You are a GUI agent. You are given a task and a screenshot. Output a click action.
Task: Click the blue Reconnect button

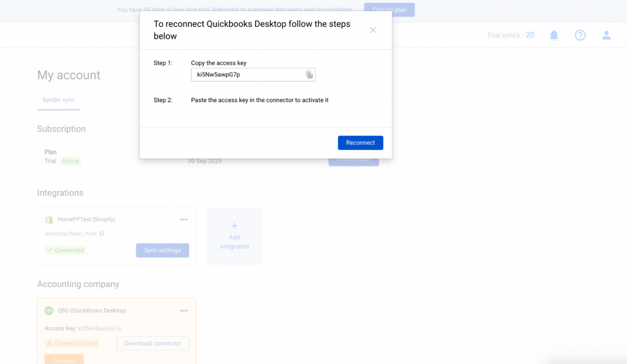360,143
